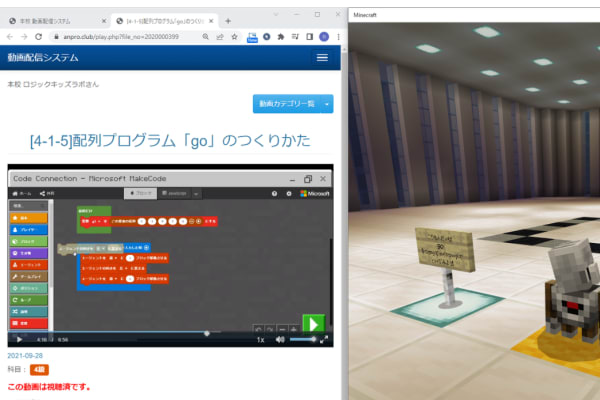
Task: Open the hamburger menu in the site header
Action: (x=322, y=58)
